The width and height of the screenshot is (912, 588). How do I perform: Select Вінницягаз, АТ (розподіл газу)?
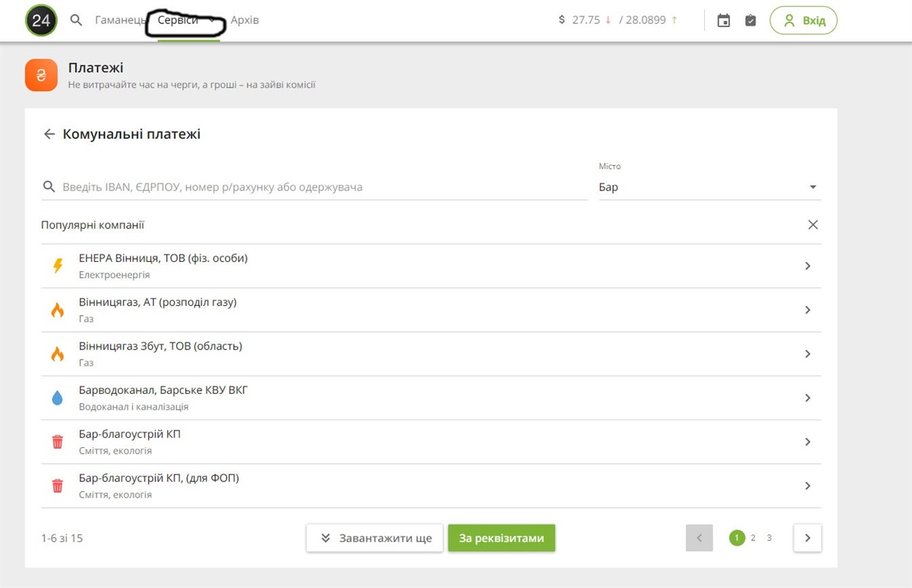coord(158,302)
